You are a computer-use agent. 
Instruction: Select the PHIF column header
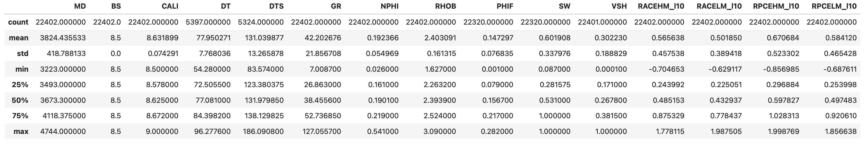[504, 7]
